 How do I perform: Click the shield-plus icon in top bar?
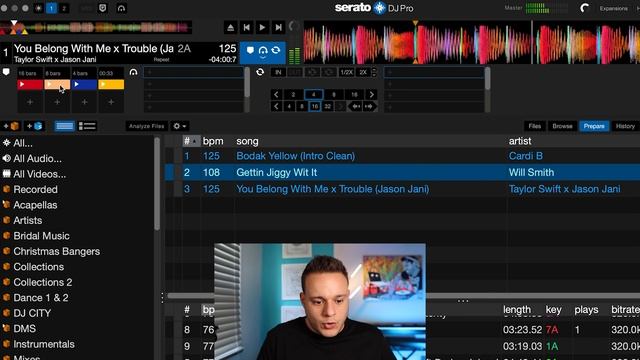(x=103, y=8)
